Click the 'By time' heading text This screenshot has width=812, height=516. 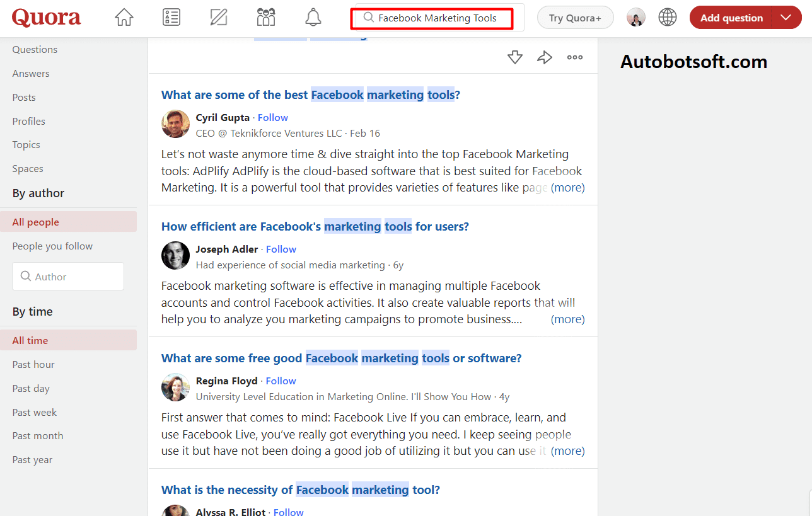[33, 312]
